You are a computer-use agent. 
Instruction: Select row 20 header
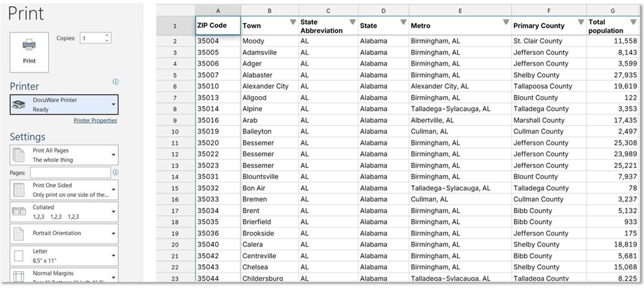[175, 244]
